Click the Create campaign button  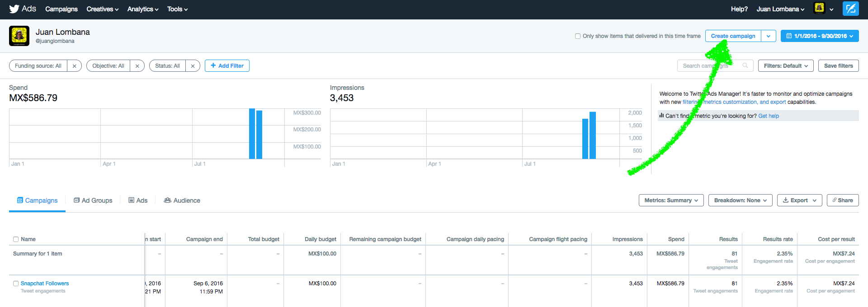(x=733, y=36)
